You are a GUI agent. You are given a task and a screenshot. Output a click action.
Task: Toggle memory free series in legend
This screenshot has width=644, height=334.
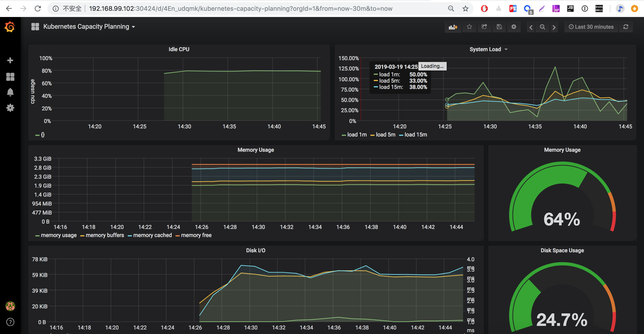tap(196, 235)
